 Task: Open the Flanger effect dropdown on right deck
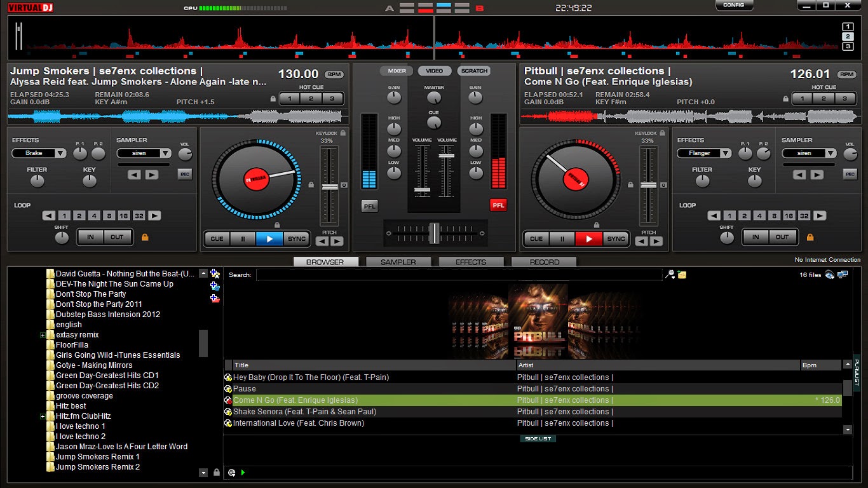tap(705, 153)
